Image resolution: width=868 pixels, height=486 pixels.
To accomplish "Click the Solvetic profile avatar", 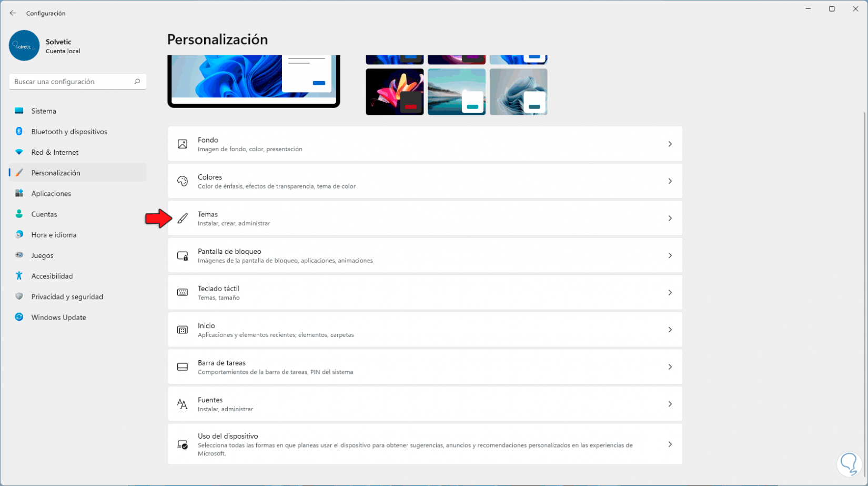I will [24, 45].
